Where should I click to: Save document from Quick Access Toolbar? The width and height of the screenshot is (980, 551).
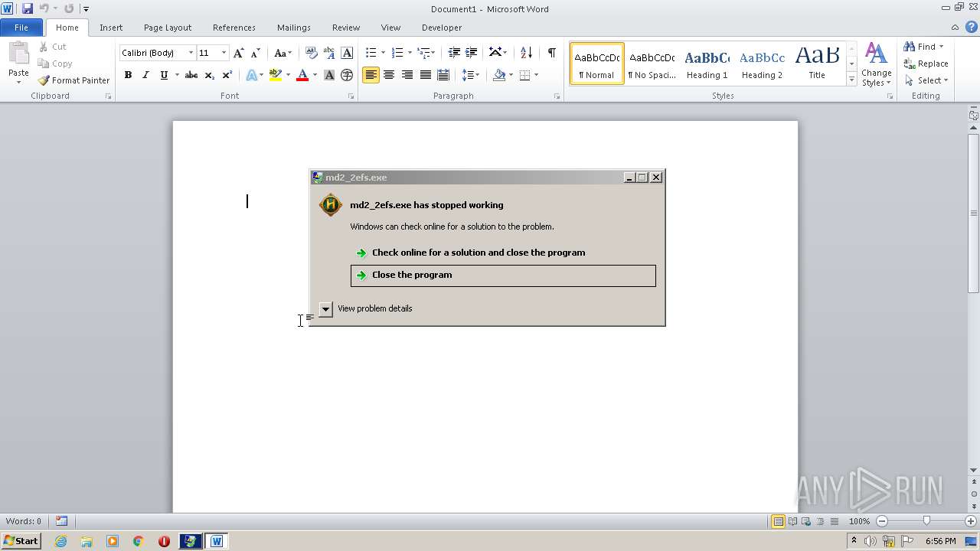click(x=28, y=8)
